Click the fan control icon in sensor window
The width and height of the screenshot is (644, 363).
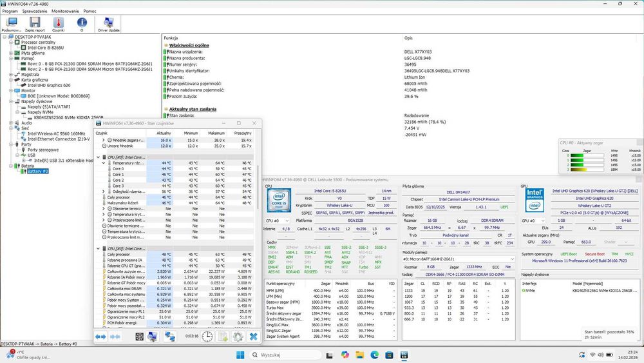pos(140,337)
